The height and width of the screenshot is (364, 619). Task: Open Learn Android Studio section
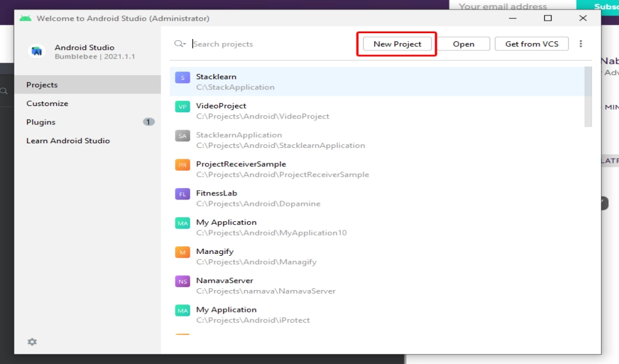pyautogui.click(x=88, y=140)
